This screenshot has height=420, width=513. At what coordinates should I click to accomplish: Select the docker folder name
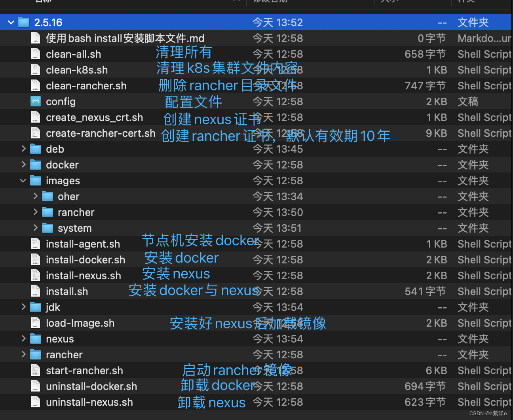[62, 165]
